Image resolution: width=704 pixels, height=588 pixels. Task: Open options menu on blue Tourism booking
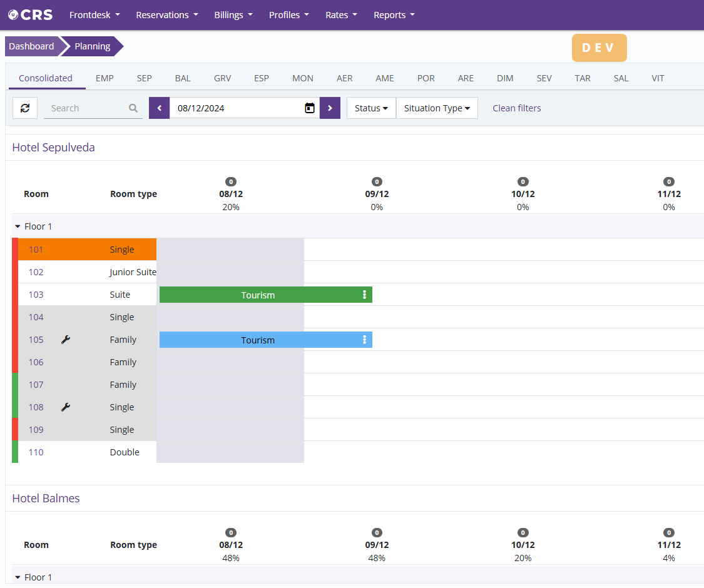[x=364, y=340]
